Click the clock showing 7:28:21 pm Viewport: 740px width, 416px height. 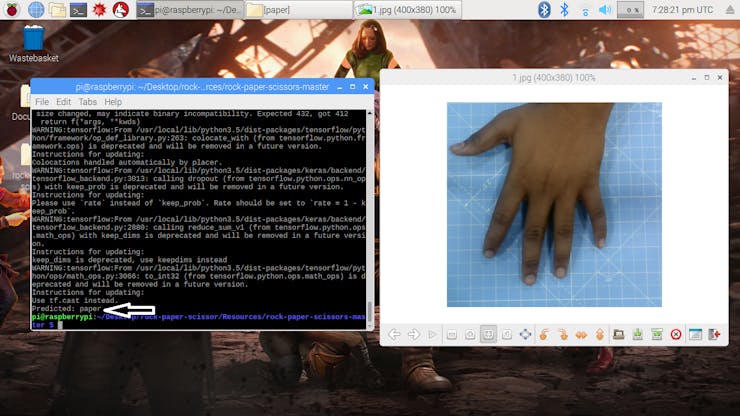point(682,9)
